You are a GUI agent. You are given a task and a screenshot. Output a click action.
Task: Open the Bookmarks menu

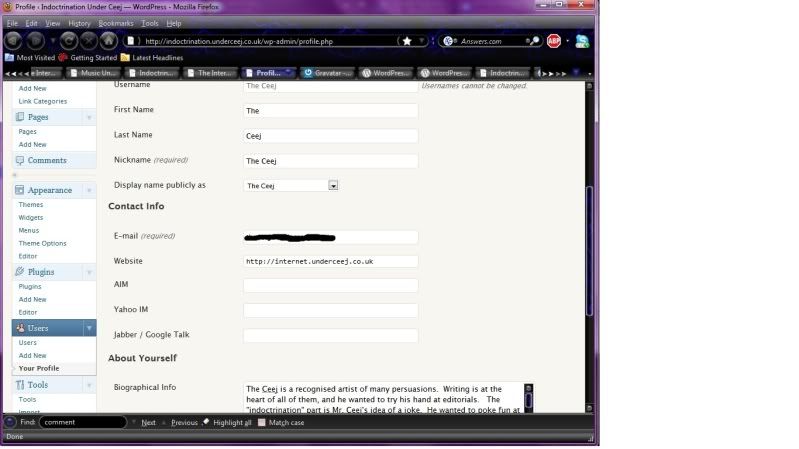(x=115, y=22)
